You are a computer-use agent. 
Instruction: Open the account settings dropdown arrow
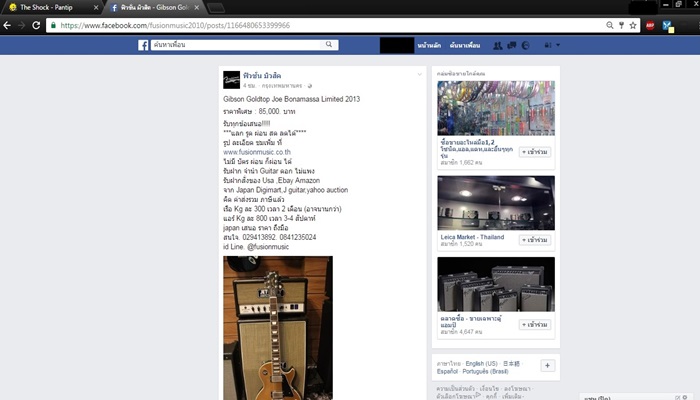pos(558,45)
